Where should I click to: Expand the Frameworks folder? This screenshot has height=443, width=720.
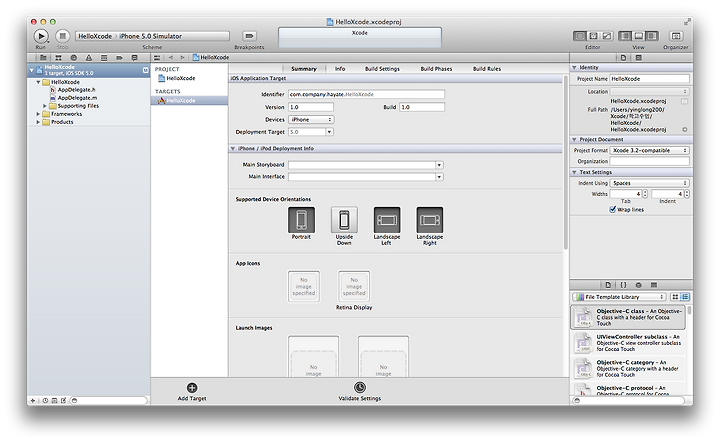tap(38, 114)
